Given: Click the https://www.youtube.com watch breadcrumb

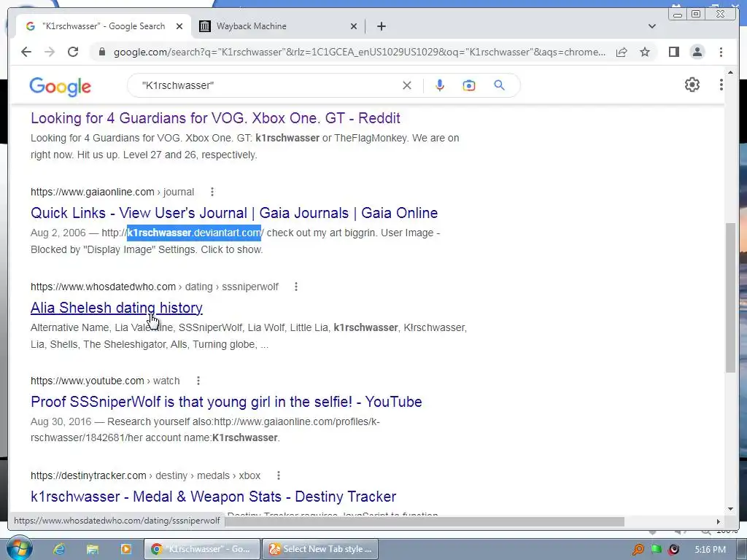Looking at the screenshot, I should 105,381.
